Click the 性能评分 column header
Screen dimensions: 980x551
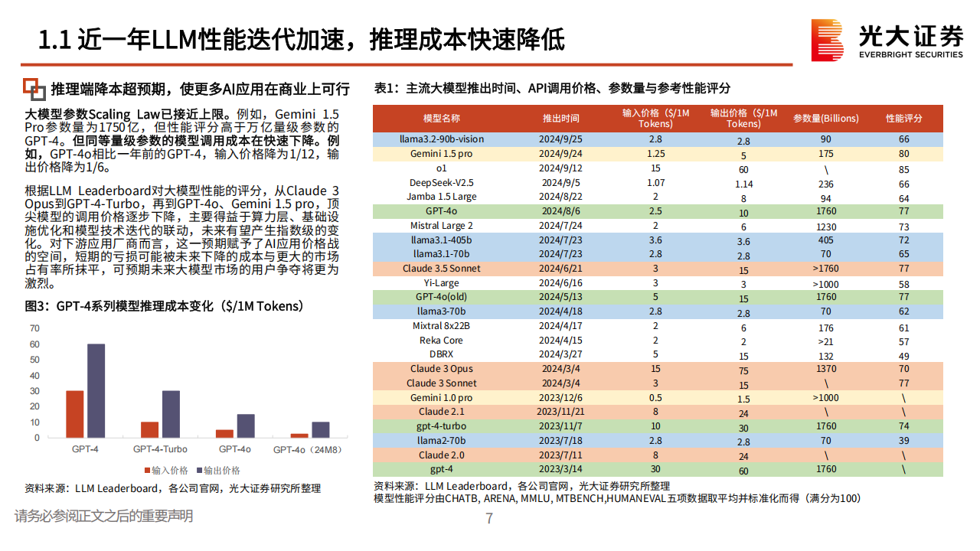tap(904, 119)
